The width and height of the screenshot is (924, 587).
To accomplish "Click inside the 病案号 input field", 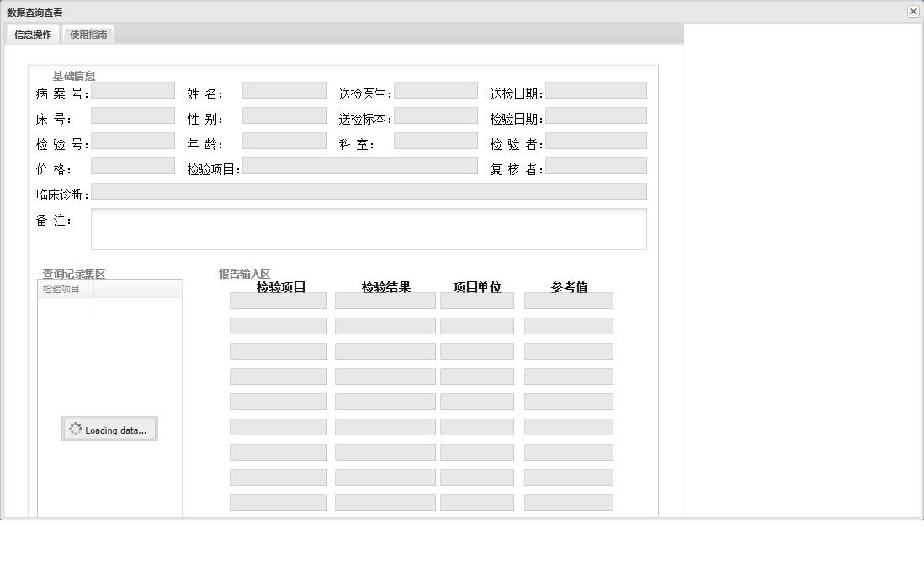I will point(132,89).
